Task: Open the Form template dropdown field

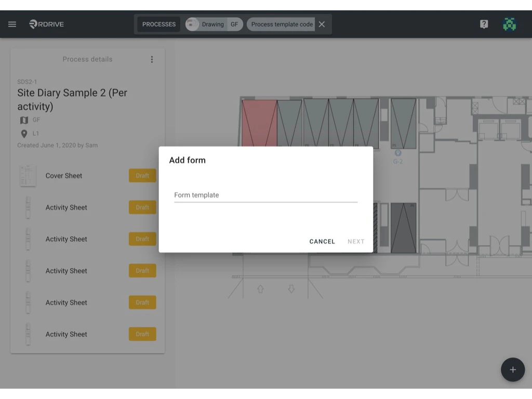Action: pyautogui.click(x=265, y=195)
